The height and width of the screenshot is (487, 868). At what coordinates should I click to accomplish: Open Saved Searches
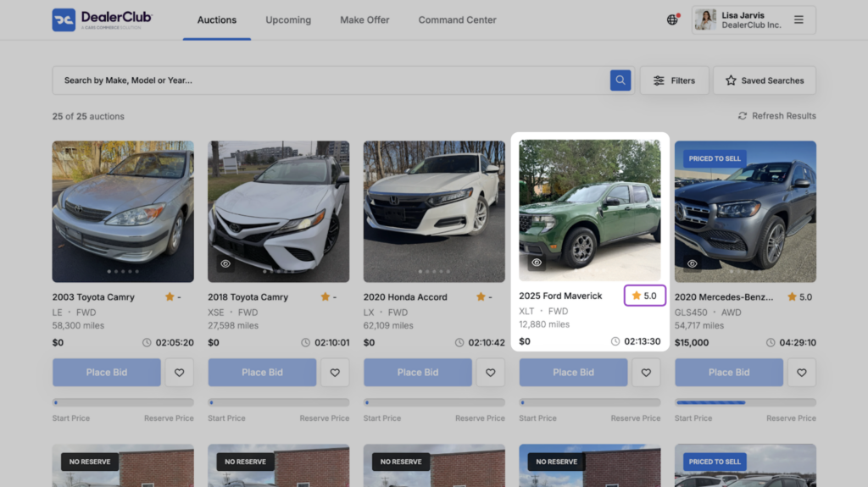(765, 80)
